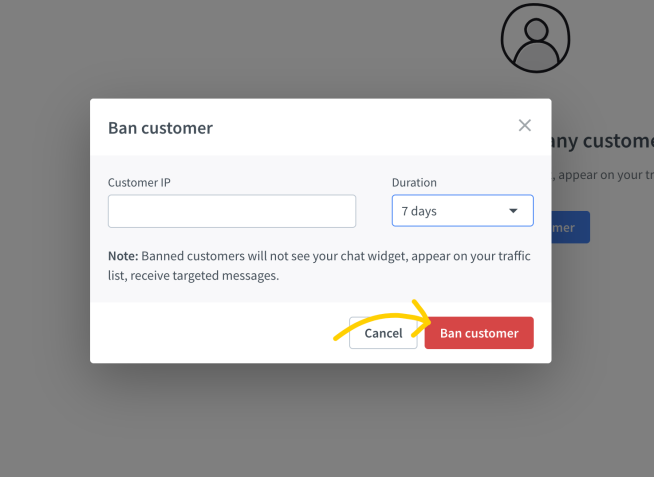
Task: Click the dialog header's blank white area
Action: click(x=363, y=127)
